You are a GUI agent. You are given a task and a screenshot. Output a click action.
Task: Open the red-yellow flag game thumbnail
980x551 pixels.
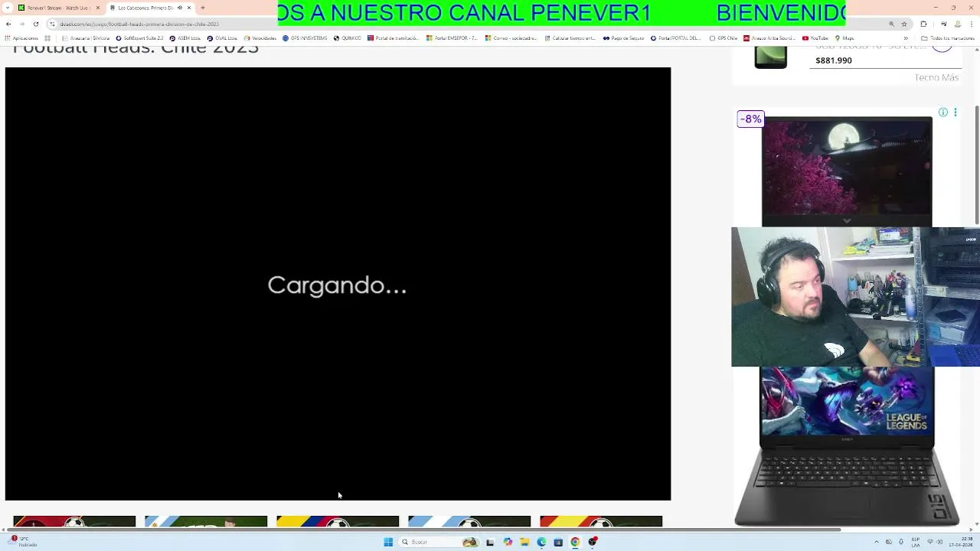[601, 521]
